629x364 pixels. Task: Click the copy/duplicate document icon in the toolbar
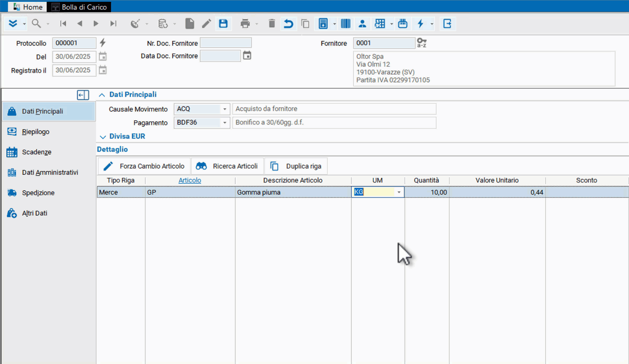click(x=305, y=24)
